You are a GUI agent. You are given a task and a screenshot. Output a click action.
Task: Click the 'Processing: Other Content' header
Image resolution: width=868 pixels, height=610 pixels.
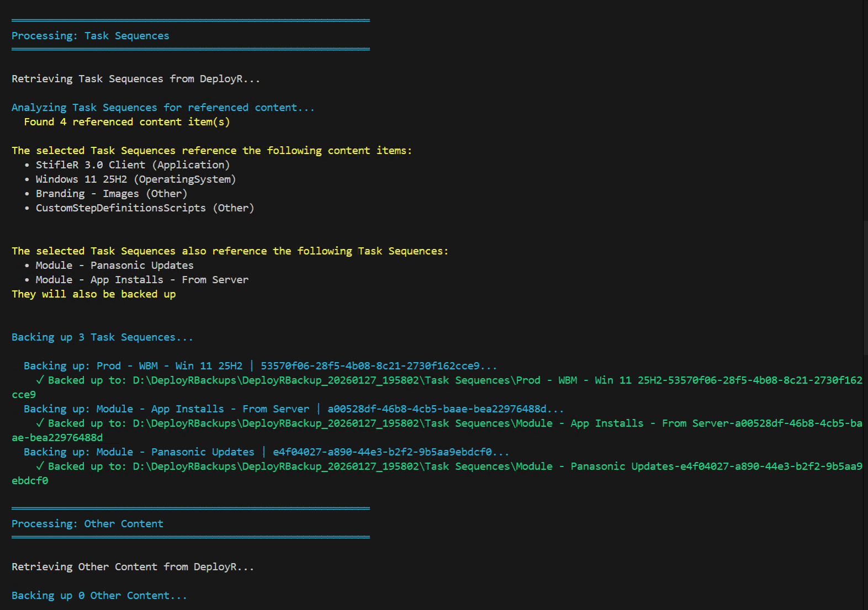click(87, 524)
